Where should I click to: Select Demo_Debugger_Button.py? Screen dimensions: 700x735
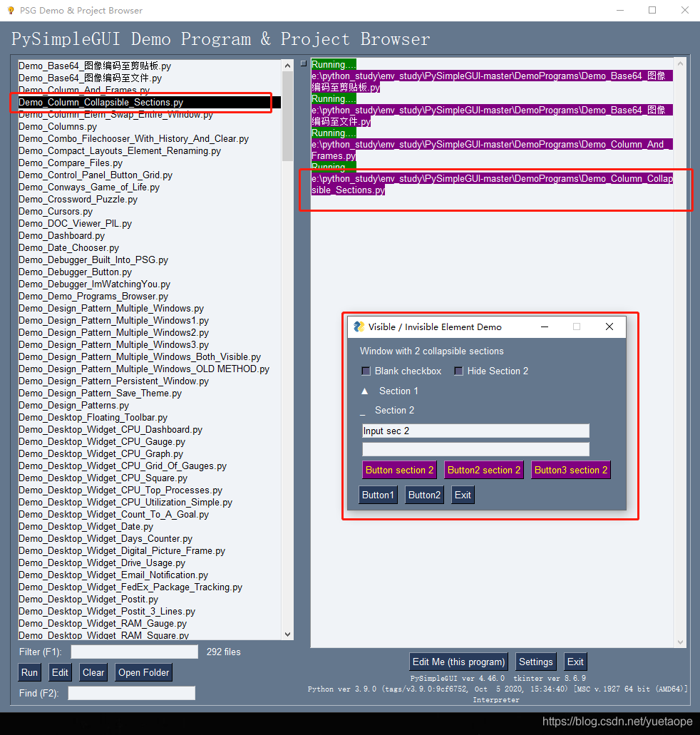click(150, 272)
